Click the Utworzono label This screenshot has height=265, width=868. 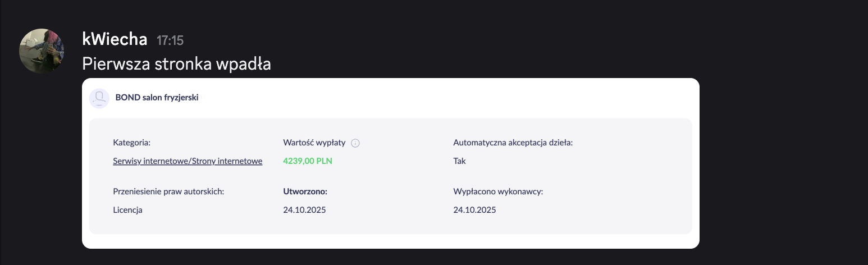point(305,191)
